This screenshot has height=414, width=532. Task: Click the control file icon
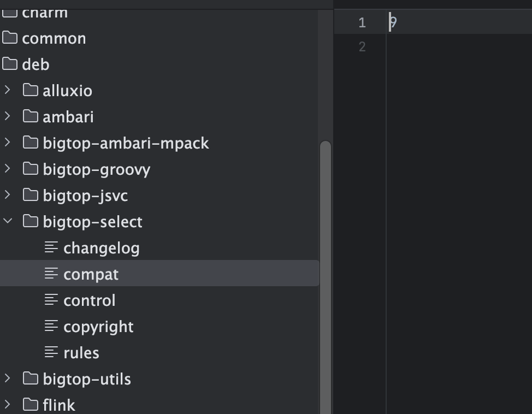[51, 300]
